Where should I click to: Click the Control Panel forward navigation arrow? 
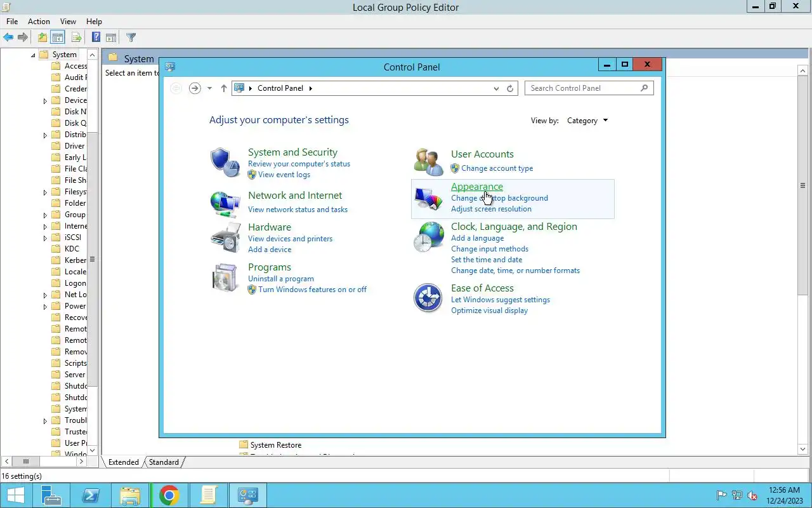point(195,88)
